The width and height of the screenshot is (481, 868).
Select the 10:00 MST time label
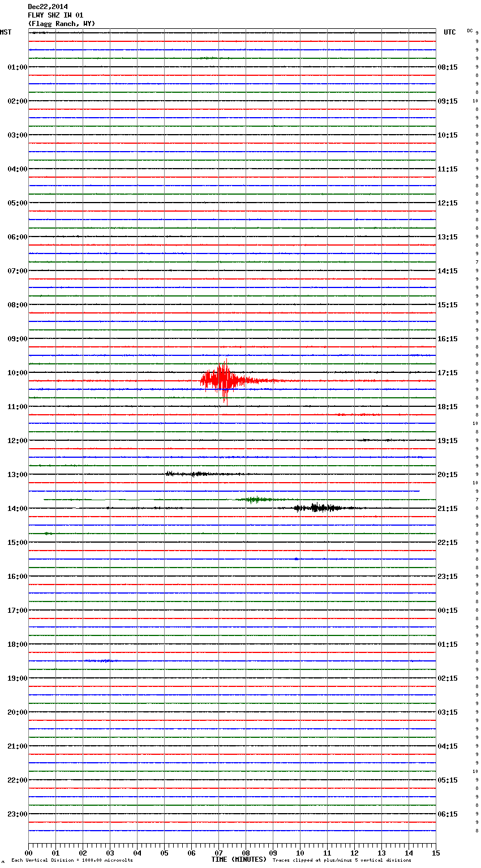[x=17, y=373]
